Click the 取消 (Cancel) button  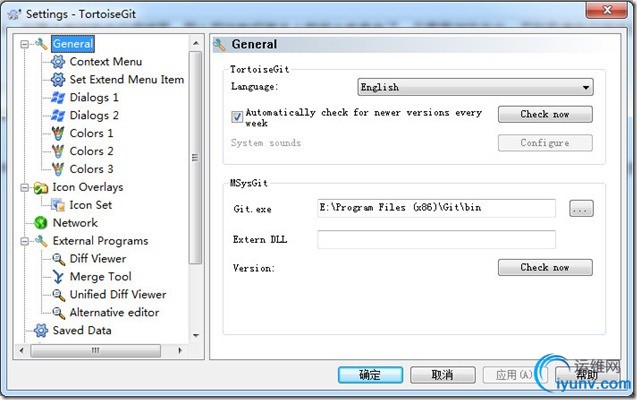pos(442,375)
